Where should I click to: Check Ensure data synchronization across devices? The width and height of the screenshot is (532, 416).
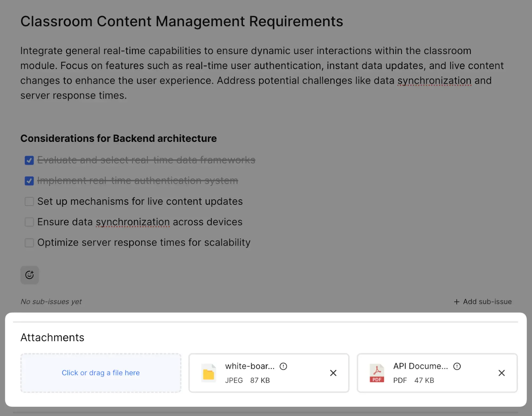point(29,222)
